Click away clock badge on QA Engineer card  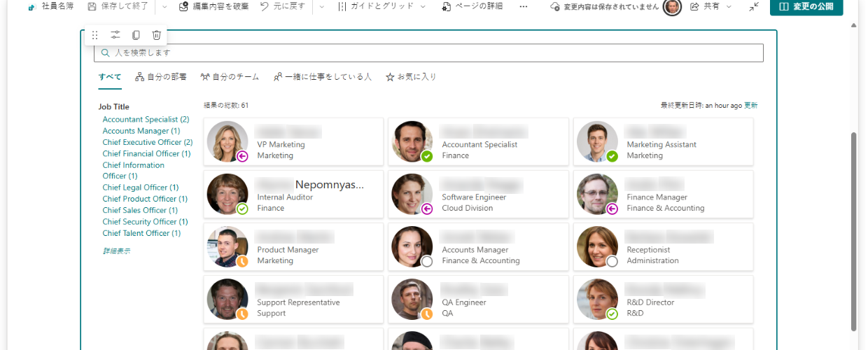coord(427,314)
